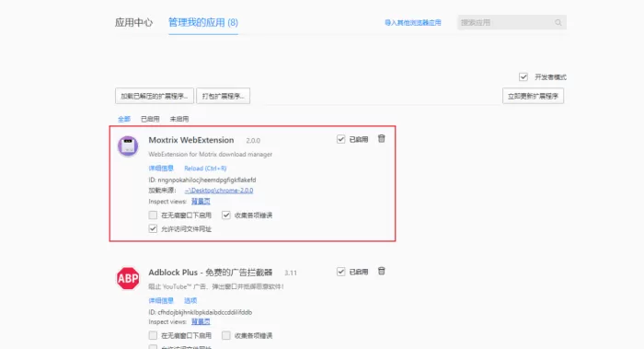
Task: Click Adblock Plus extension ID text
Action: point(201,312)
